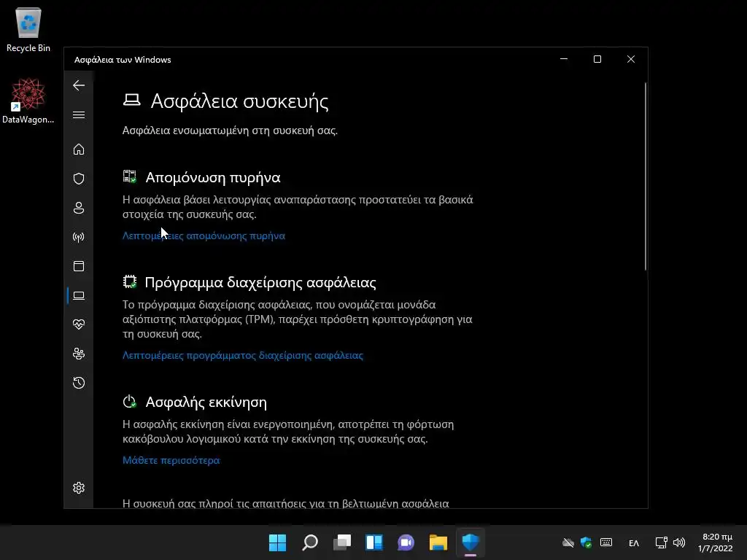Open the hamburger navigation menu
This screenshot has width=747, height=560.
point(79,115)
